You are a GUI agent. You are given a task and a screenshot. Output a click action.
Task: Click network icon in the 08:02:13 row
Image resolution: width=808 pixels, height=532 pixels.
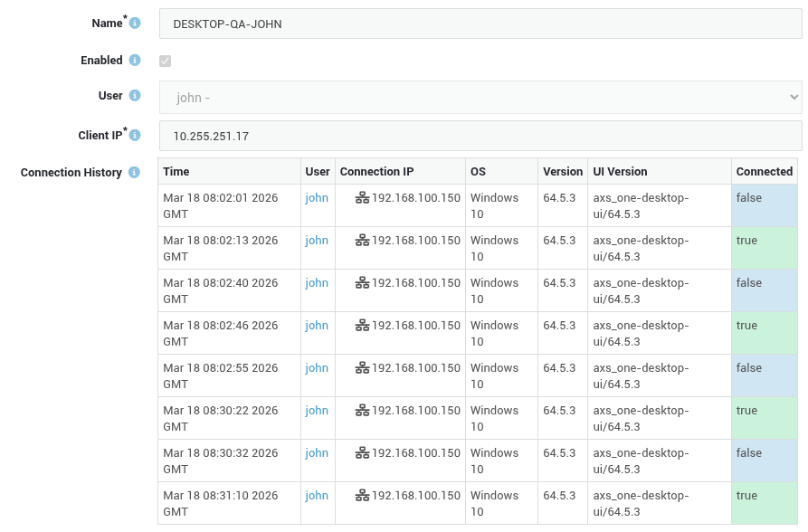click(x=362, y=241)
